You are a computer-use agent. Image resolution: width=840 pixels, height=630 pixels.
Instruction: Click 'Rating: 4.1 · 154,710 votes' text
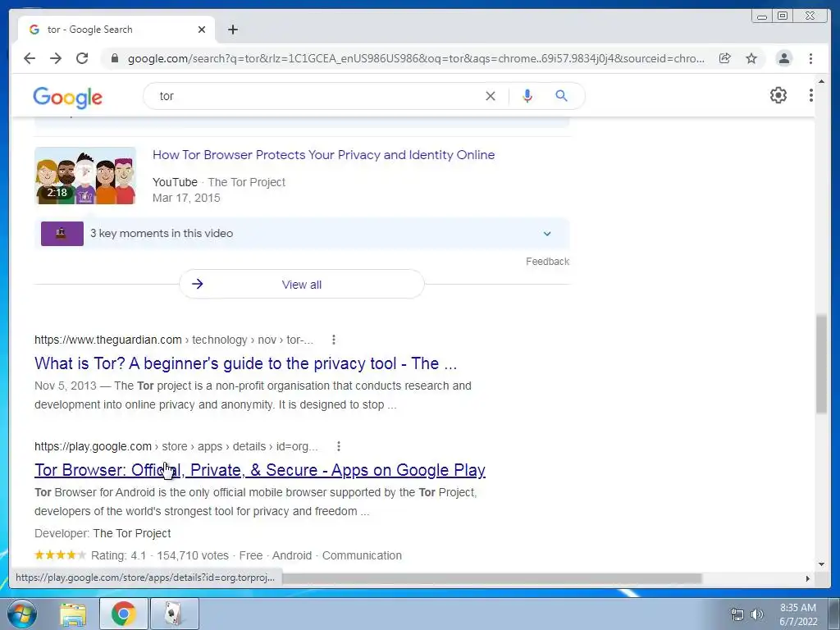tap(160, 555)
